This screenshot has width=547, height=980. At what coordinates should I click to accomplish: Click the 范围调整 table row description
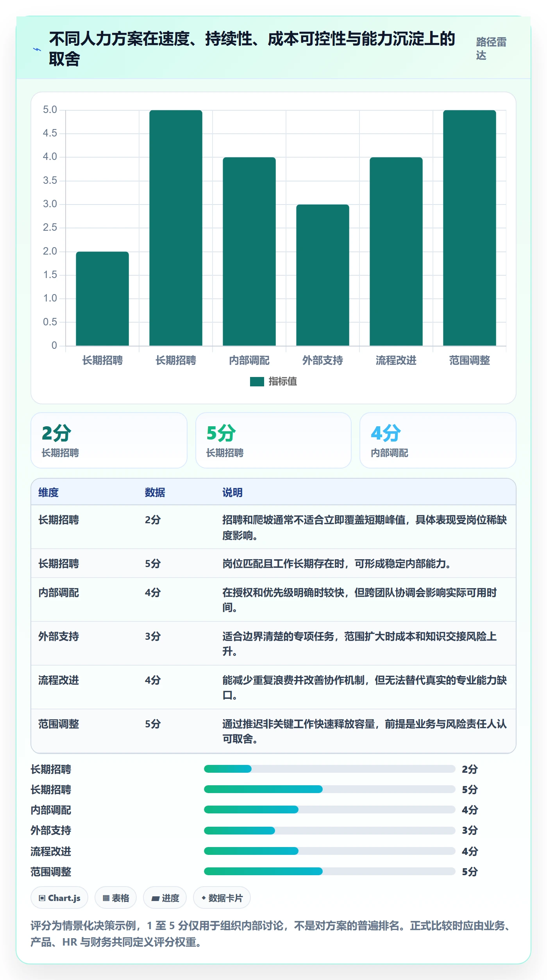(365, 731)
